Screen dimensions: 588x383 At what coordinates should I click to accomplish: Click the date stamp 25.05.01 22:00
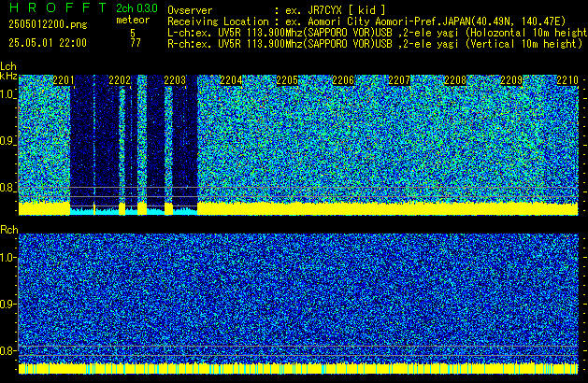click(x=48, y=43)
